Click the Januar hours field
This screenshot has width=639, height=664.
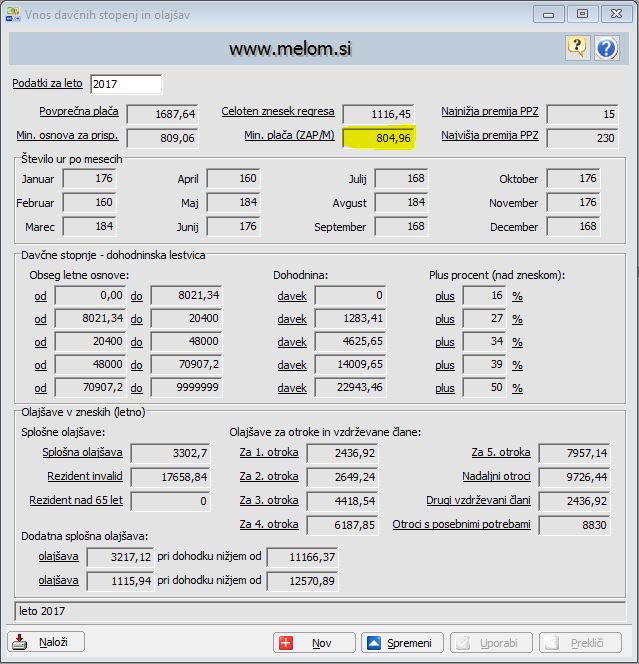click(90, 179)
